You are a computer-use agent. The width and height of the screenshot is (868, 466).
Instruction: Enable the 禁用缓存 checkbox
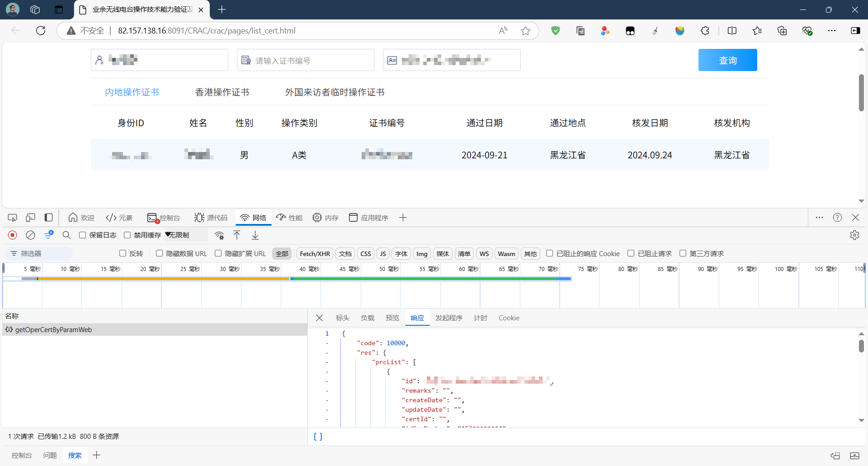click(x=127, y=235)
